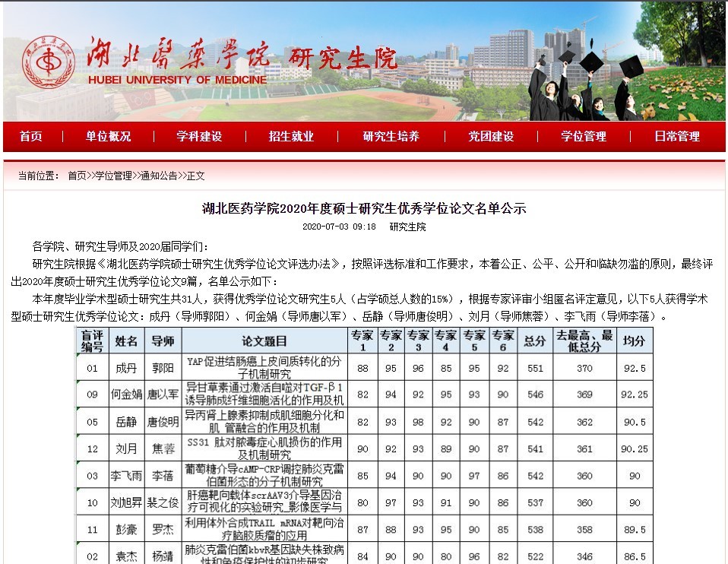
Task: Click the total score 537
Action: (x=535, y=502)
